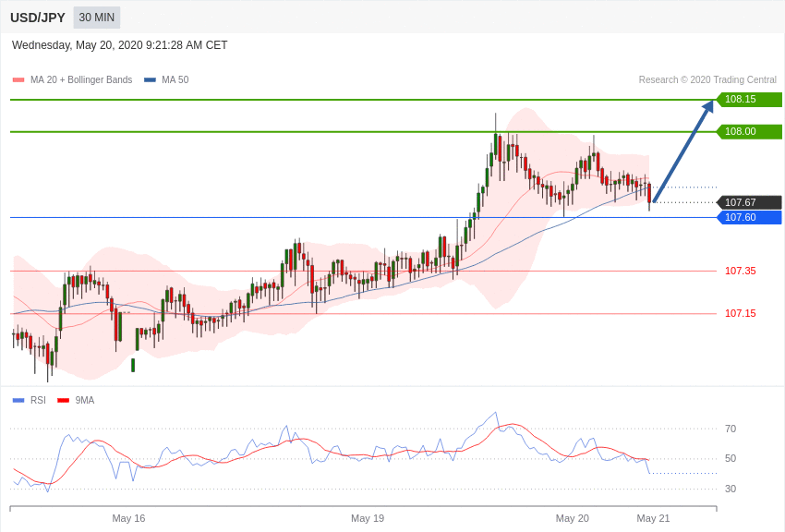Screen dimensions: 785x532
Task: Click the 'RSI' legend label
Action: pos(38,400)
